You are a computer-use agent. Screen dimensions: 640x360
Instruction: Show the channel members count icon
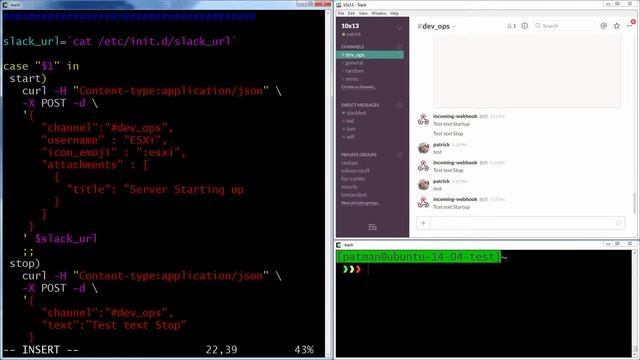(x=511, y=26)
